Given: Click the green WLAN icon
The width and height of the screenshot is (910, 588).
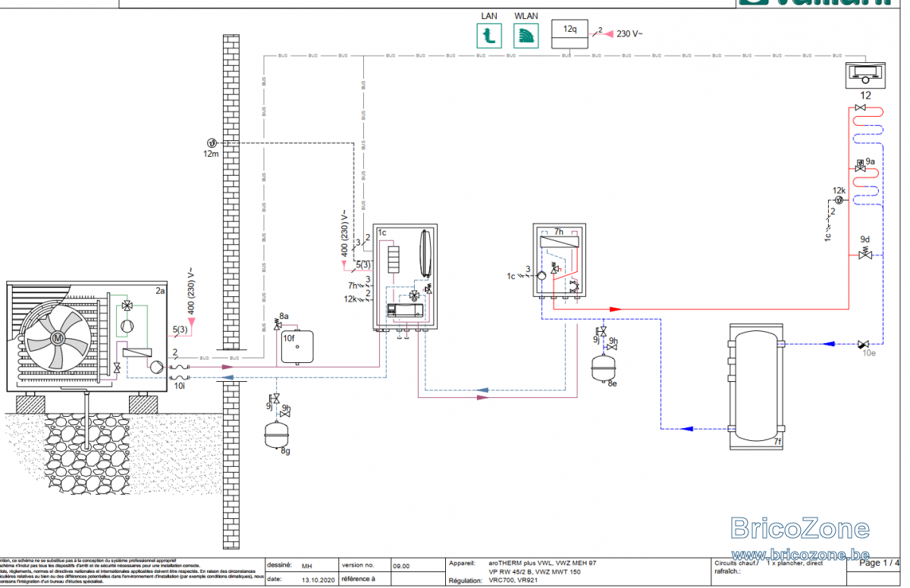Looking at the screenshot, I should click(x=526, y=35).
